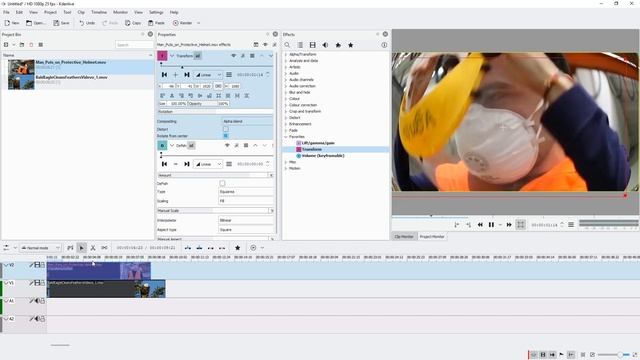640x360 pixels.
Task: Click the Undo button
Action: tap(87, 23)
